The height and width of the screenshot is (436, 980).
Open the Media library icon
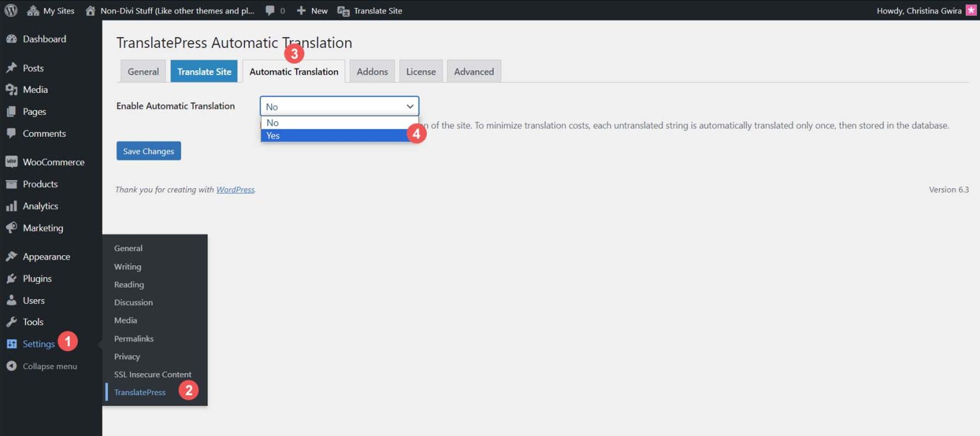tap(13, 89)
